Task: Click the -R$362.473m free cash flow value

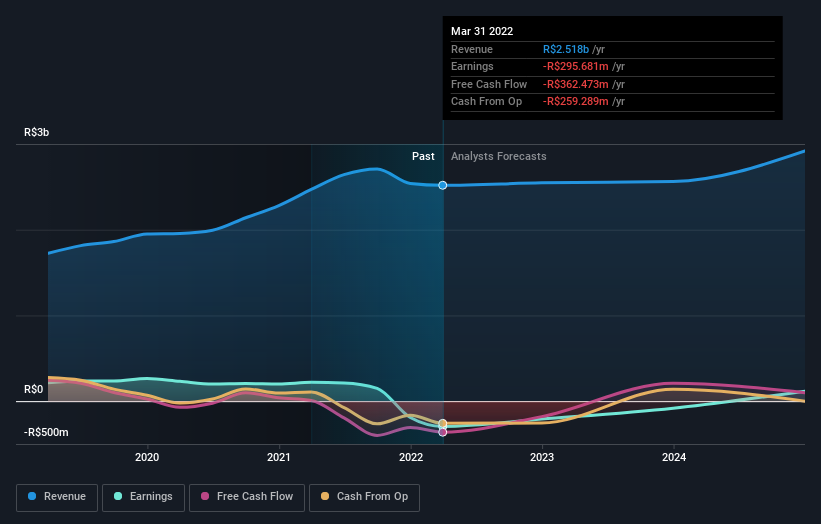Action: [x=575, y=84]
